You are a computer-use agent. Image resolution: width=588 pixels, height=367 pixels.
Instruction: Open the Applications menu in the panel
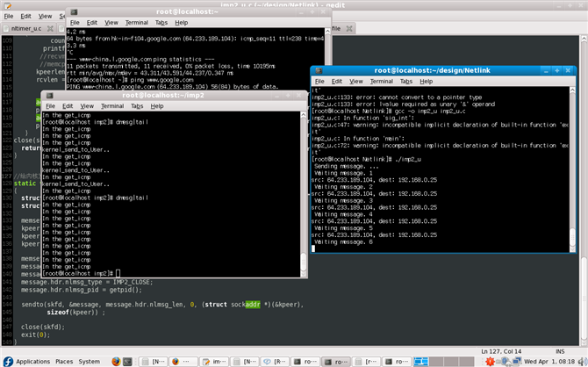[x=32, y=361]
